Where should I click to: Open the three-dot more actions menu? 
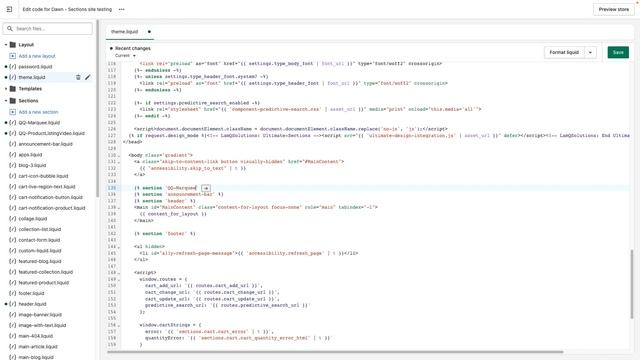click(122, 9)
